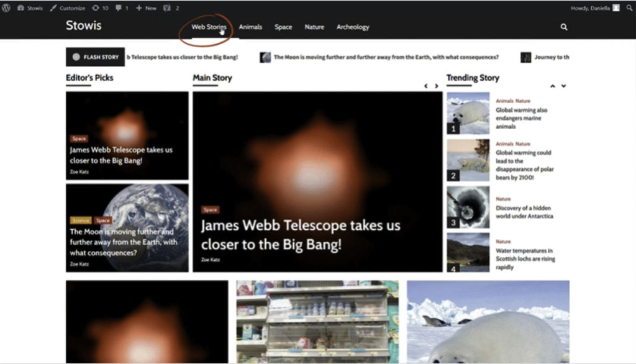Open the Stowis dashboard admin link
Image resolution: width=636 pixels, height=364 pixels.
[x=30, y=7]
